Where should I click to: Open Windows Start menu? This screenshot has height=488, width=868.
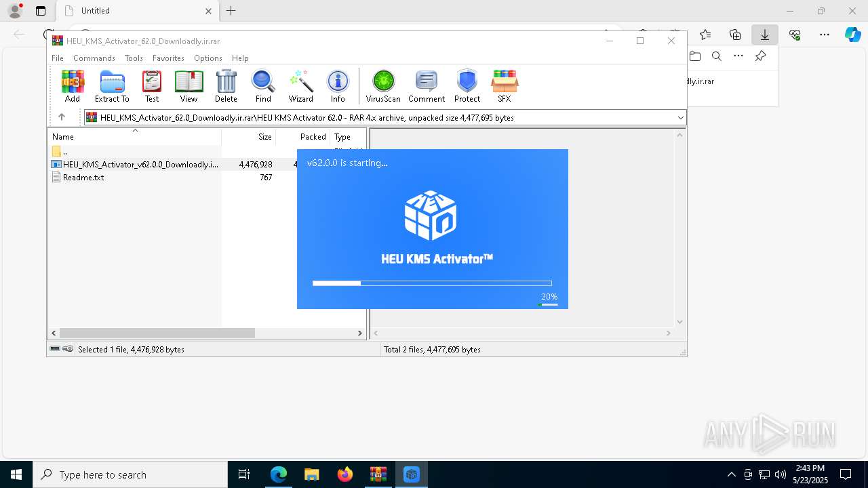tap(16, 474)
